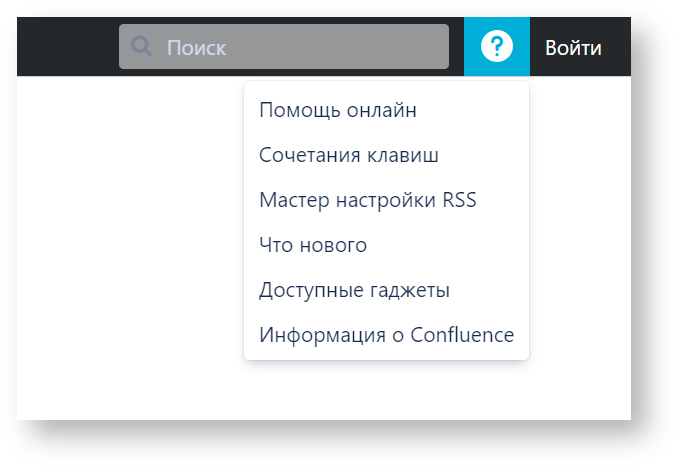
Task: Open Помощь онлайн from the help menu
Action: click(338, 110)
